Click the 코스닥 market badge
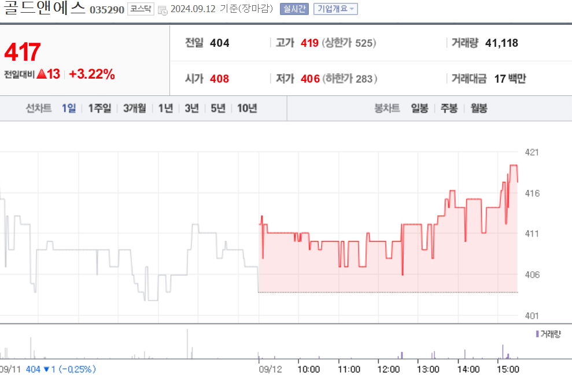This screenshot has width=572, height=392. pyautogui.click(x=140, y=9)
